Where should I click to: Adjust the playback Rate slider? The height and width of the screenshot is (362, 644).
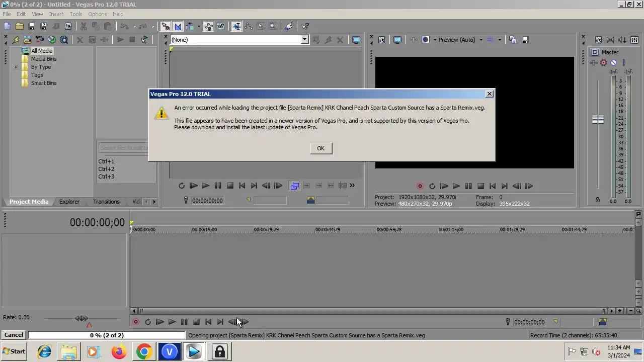[82, 318]
